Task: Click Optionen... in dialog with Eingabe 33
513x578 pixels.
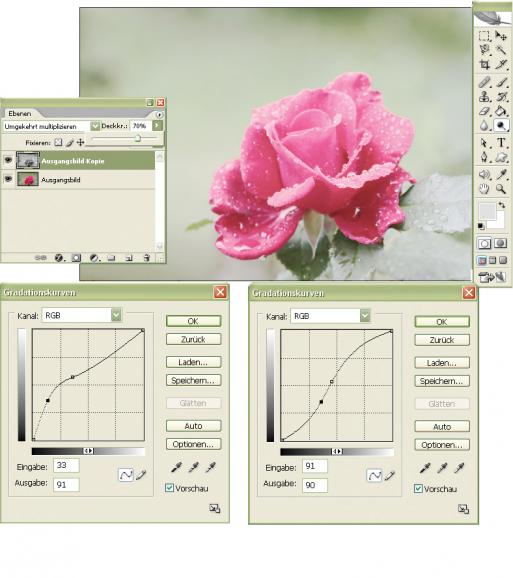Action: click(193, 444)
